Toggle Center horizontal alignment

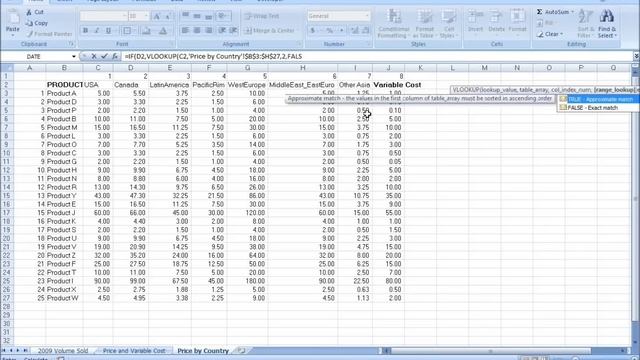click(197, 31)
